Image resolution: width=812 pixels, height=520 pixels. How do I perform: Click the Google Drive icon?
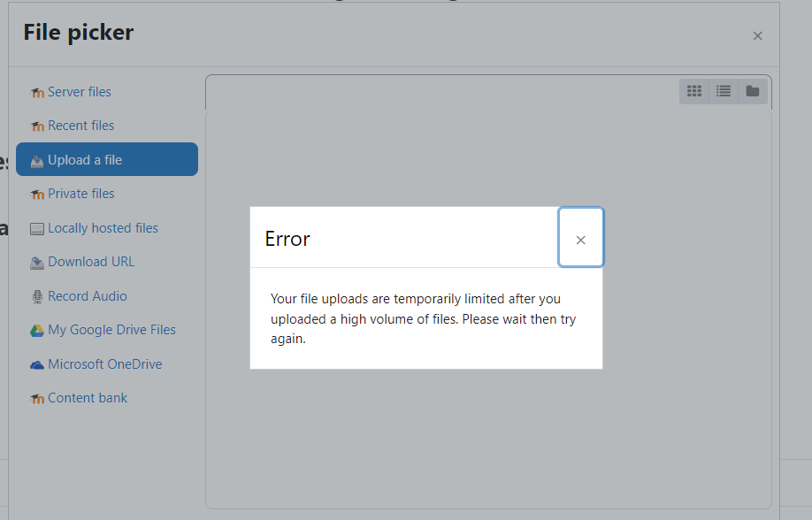point(37,331)
